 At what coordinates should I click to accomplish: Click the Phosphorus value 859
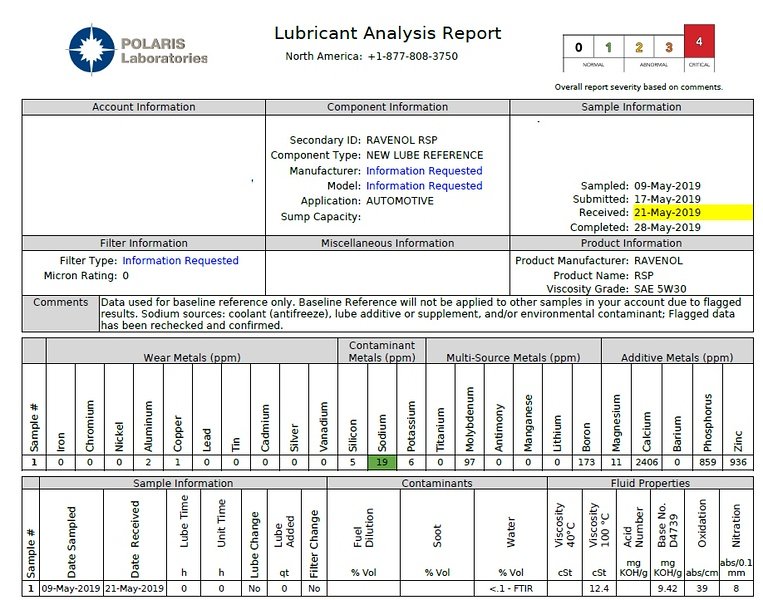coord(707,462)
